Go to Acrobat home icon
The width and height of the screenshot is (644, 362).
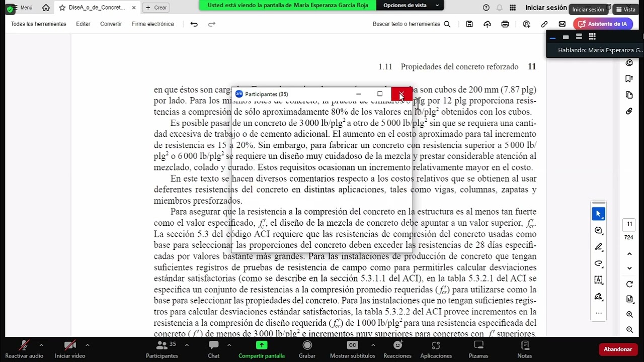coord(46,8)
